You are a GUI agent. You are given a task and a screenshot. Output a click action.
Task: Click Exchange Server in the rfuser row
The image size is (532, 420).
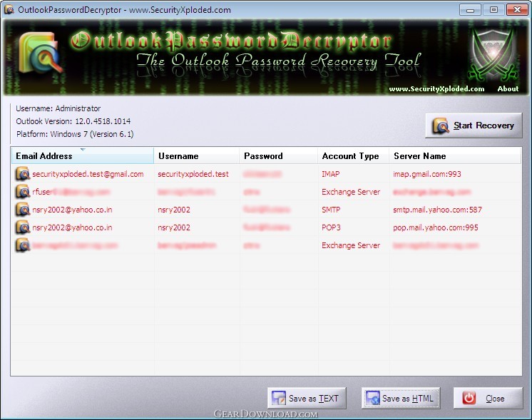(x=351, y=192)
